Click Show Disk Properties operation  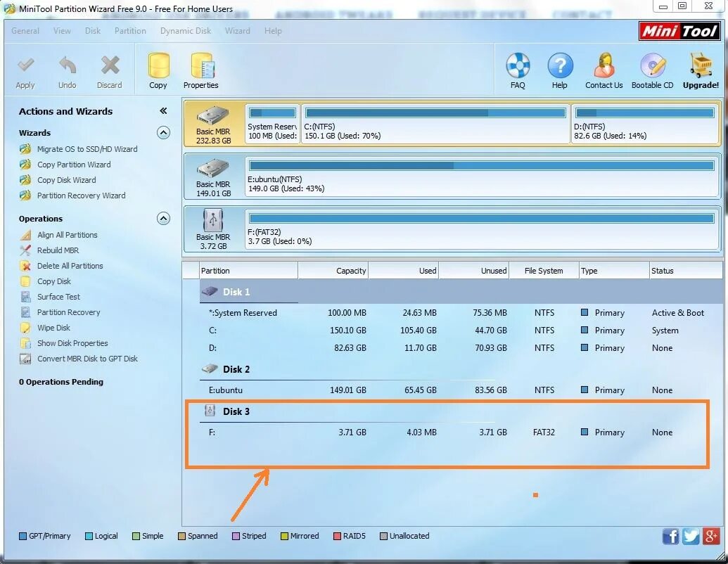click(72, 343)
